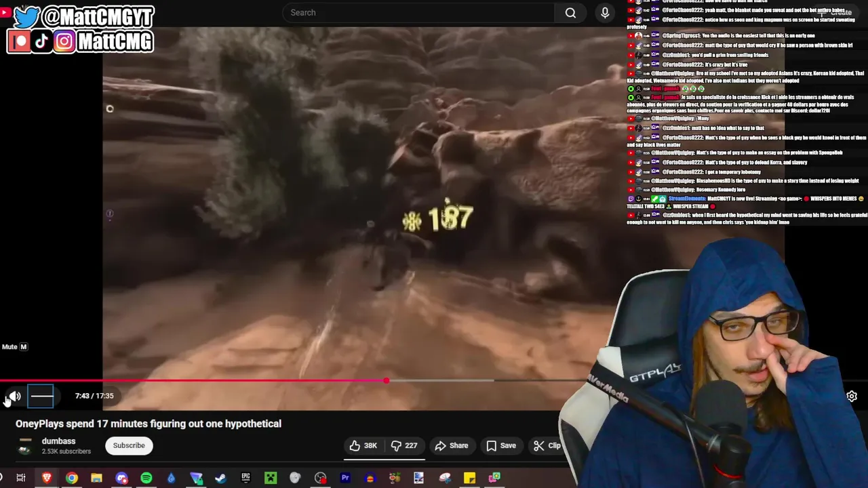Adjust the volume slider next to speaker
Viewport: 868px width, 488px height.
41,396
